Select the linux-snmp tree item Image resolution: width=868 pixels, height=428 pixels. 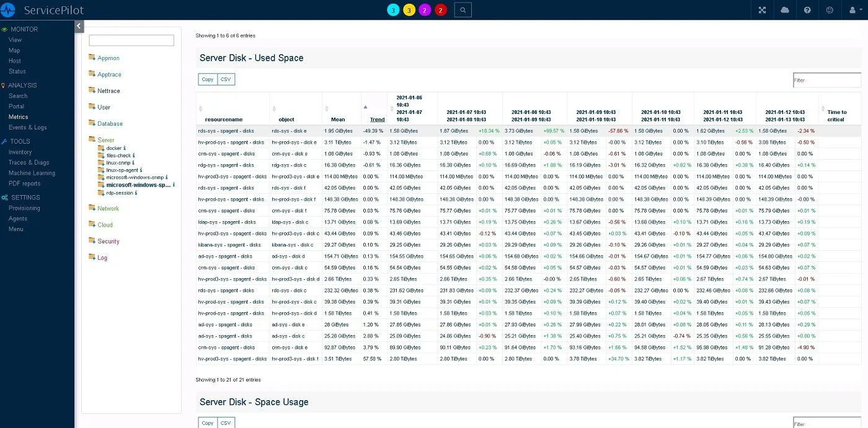117,163
